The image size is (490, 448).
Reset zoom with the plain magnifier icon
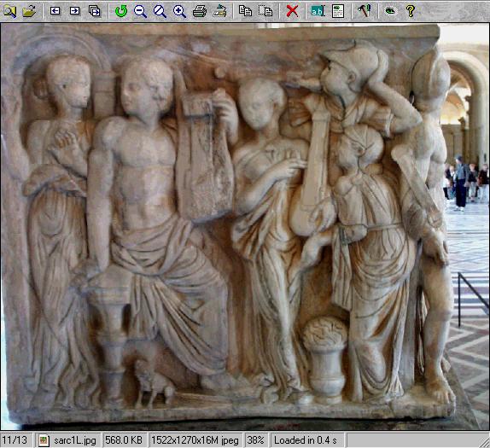[160, 11]
